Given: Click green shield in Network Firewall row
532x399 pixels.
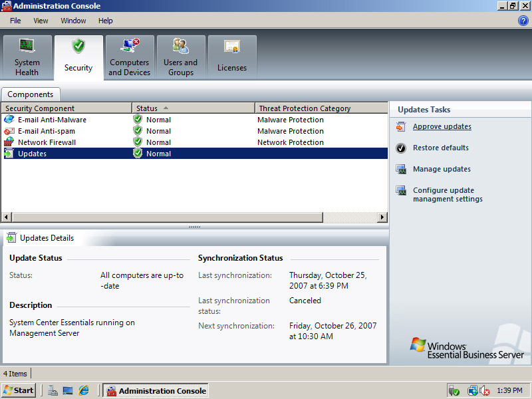Looking at the screenshot, I should 138,142.
